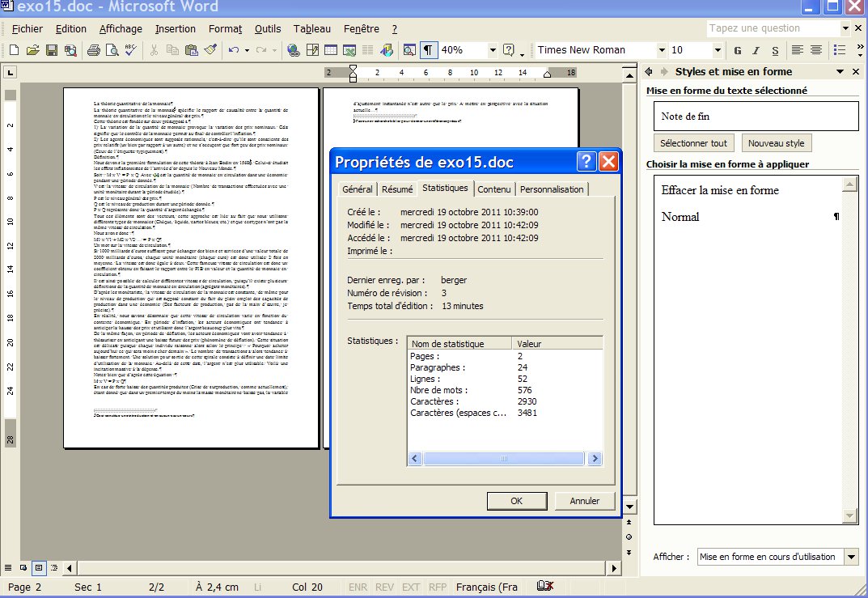Viewport: 868px width, 598px height.
Task: Click the tab selector L at ruler corner
Action: tap(10, 73)
